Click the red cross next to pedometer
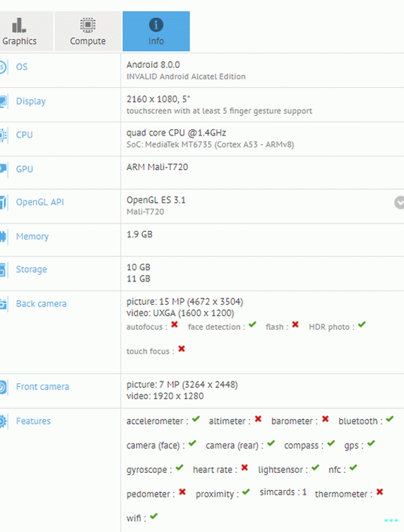 (x=183, y=492)
